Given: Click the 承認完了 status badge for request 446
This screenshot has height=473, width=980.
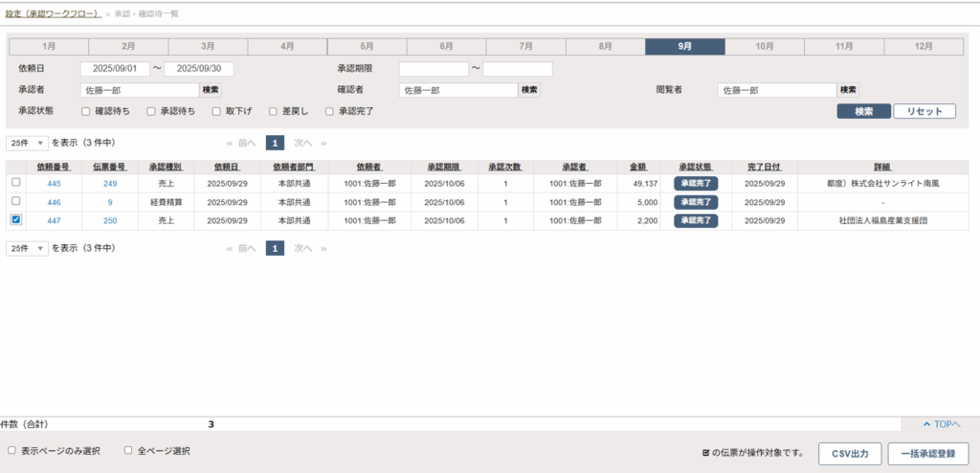Looking at the screenshot, I should pyautogui.click(x=696, y=202).
